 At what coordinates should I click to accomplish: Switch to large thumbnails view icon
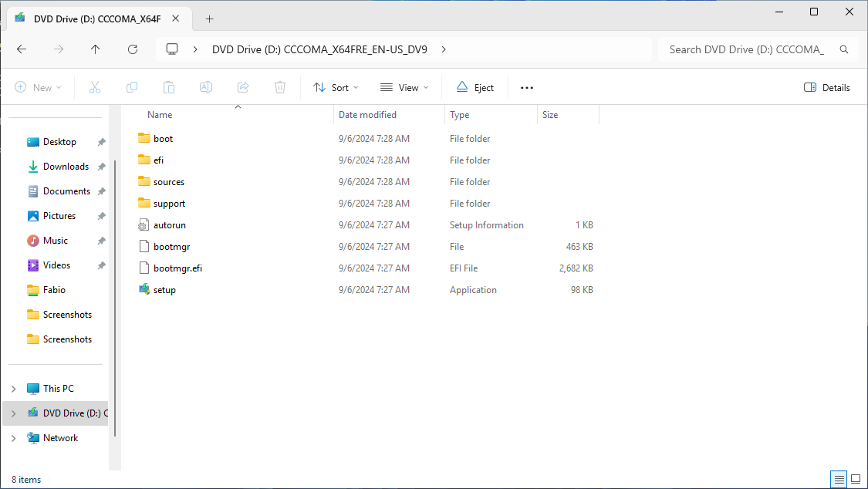tap(856, 479)
